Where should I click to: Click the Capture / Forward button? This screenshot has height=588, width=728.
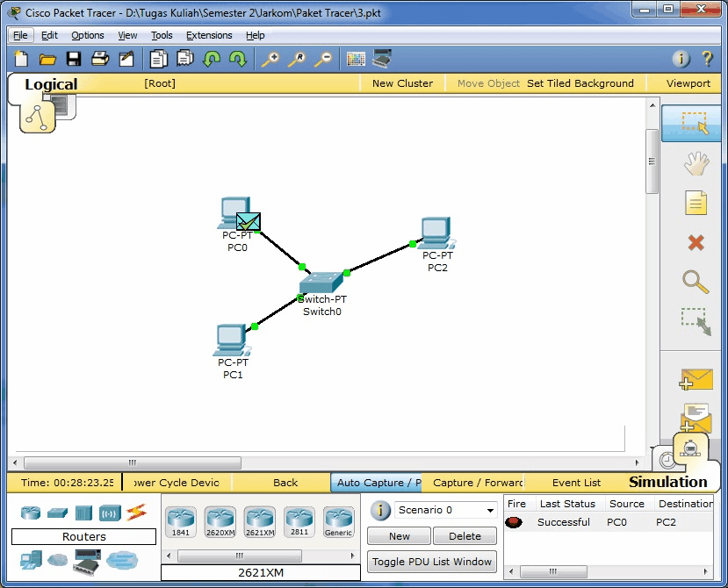477,483
